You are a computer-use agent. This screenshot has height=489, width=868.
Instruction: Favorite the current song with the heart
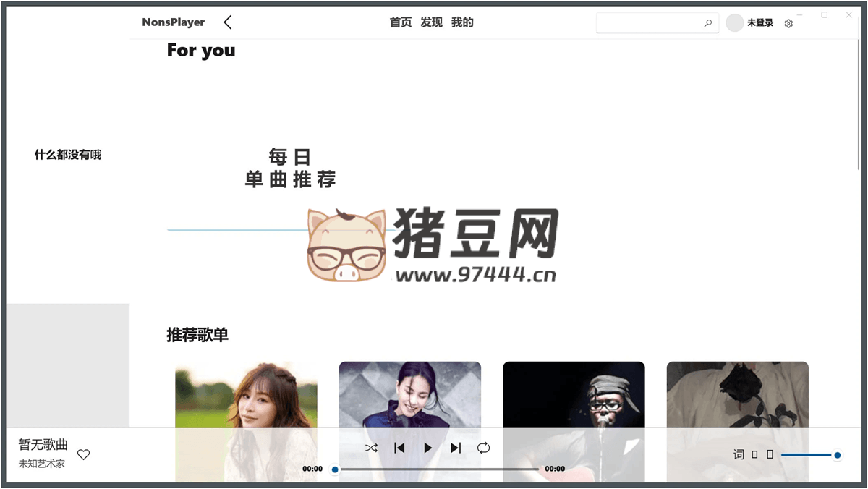(84, 454)
